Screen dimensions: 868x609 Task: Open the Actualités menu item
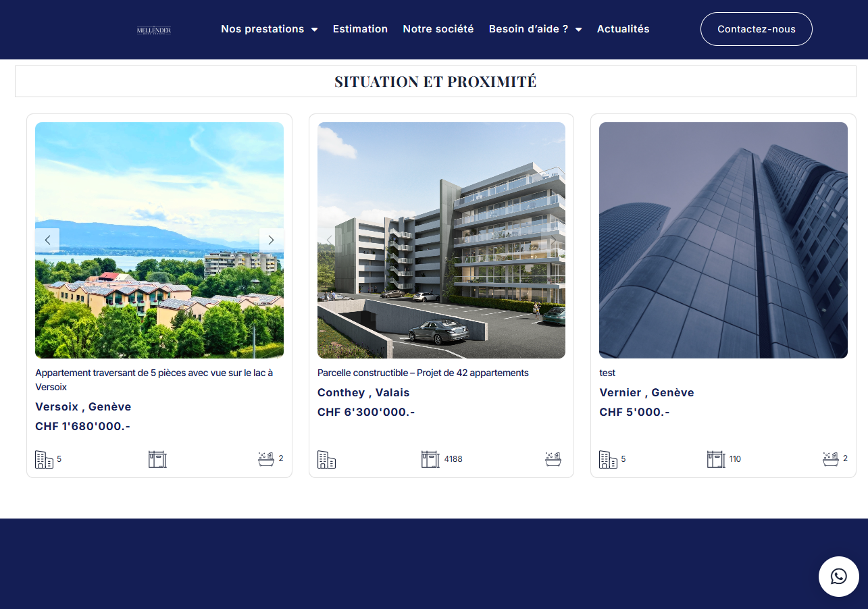coord(623,29)
